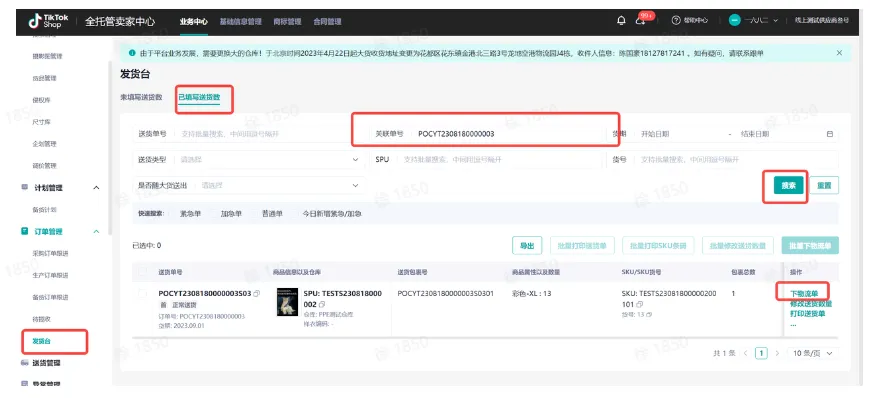Focus the 送货单号 search field
874x398 pixels.
249,134
